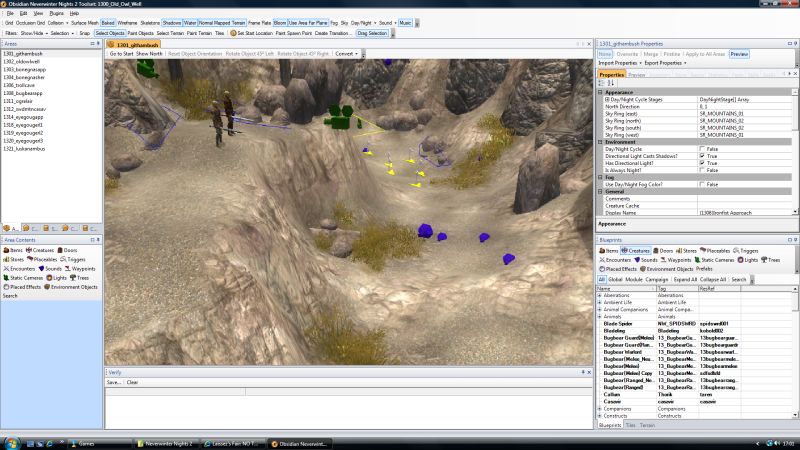Expand Aberrations in blueprint list
Screen dimensions: 800x450
click(599, 295)
